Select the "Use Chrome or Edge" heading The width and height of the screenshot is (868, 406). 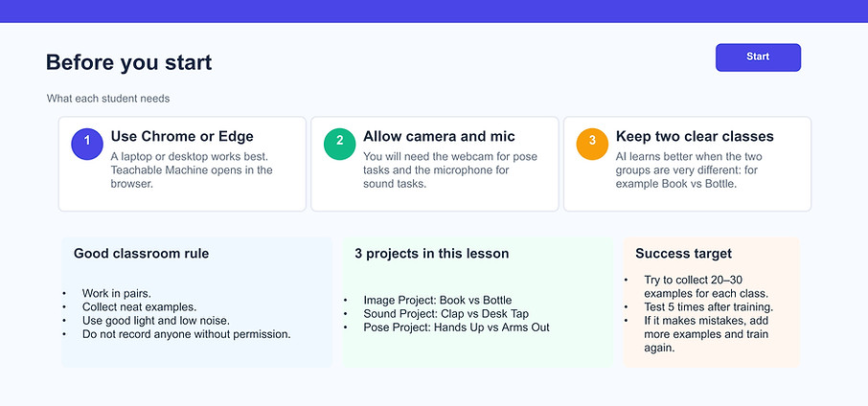tap(182, 136)
